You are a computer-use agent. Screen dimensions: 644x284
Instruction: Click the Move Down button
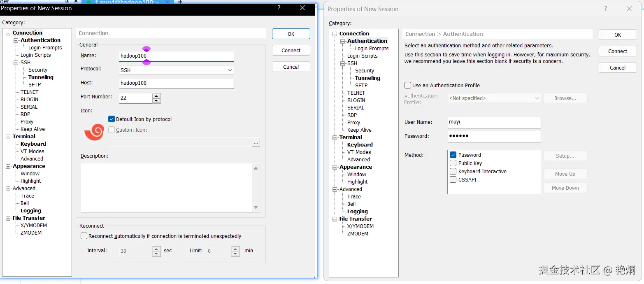[x=565, y=188]
